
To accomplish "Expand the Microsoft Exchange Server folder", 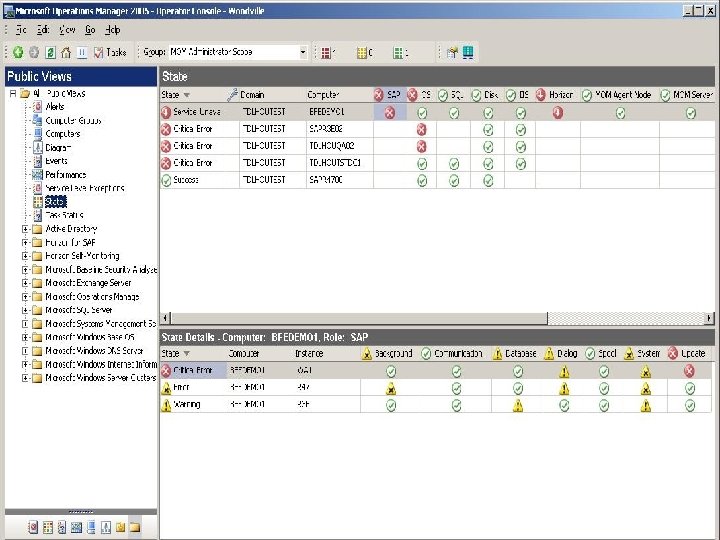I will click(26, 283).
